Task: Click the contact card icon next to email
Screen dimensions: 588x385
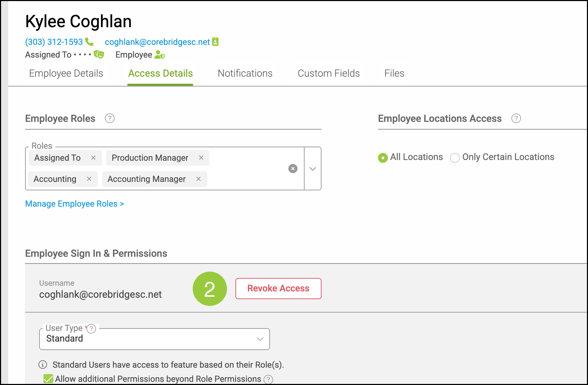Action: (x=215, y=42)
